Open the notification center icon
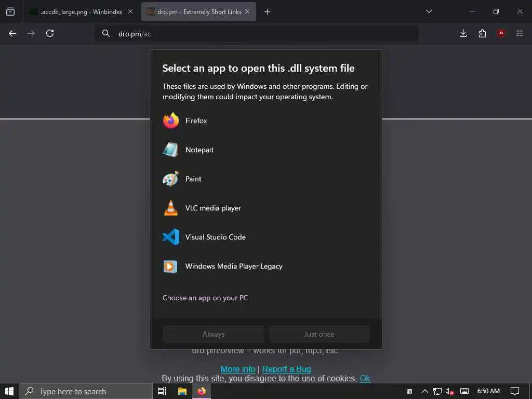532x399 pixels. 515,391
